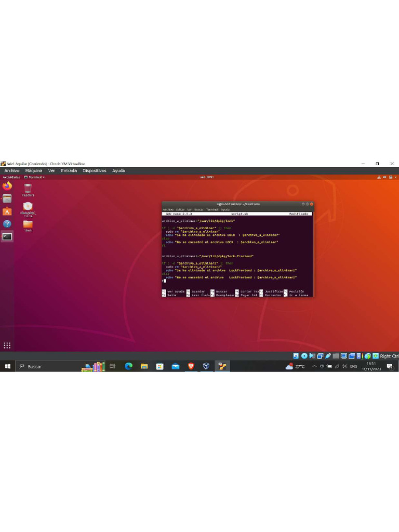The width and height of the screenshot is (399, 532).
Task: Click the Guardar shortcut in nano
Action: click(196, 291)
